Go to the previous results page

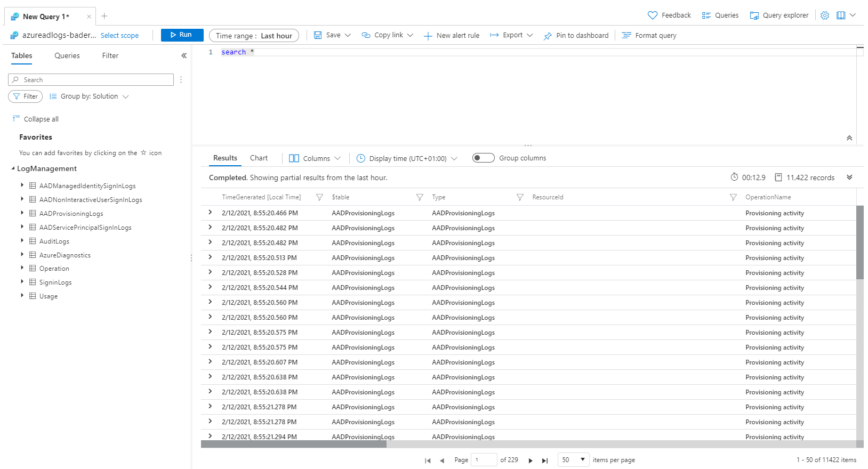coord(441,460)
